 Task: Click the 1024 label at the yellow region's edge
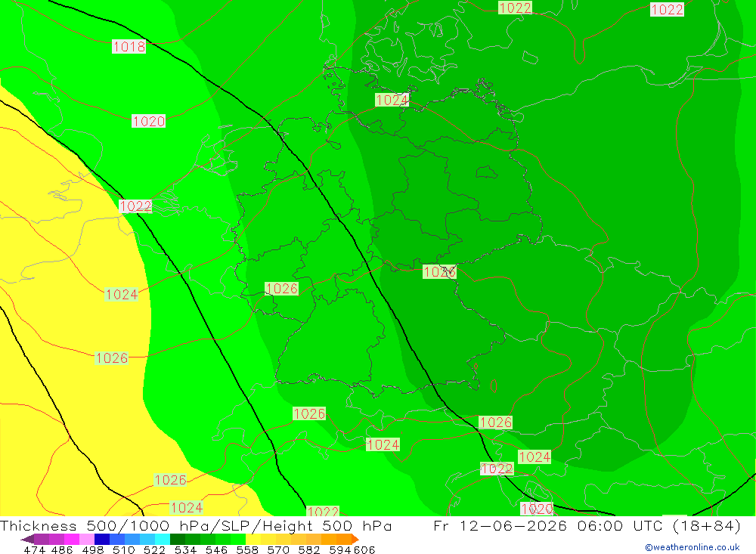[x=121, y=294]
